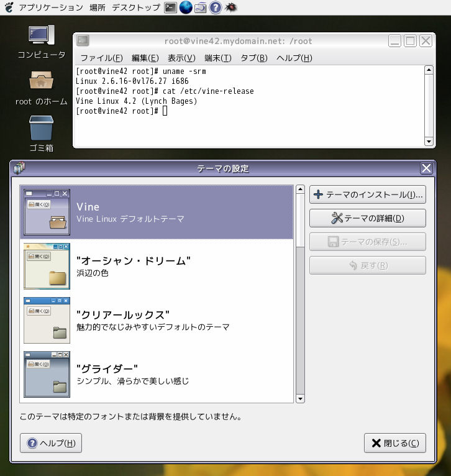The image size is (451, 476).
Task: Open the help question-mark panel icon
Action: pyautogui.click(x=216, y=7)
